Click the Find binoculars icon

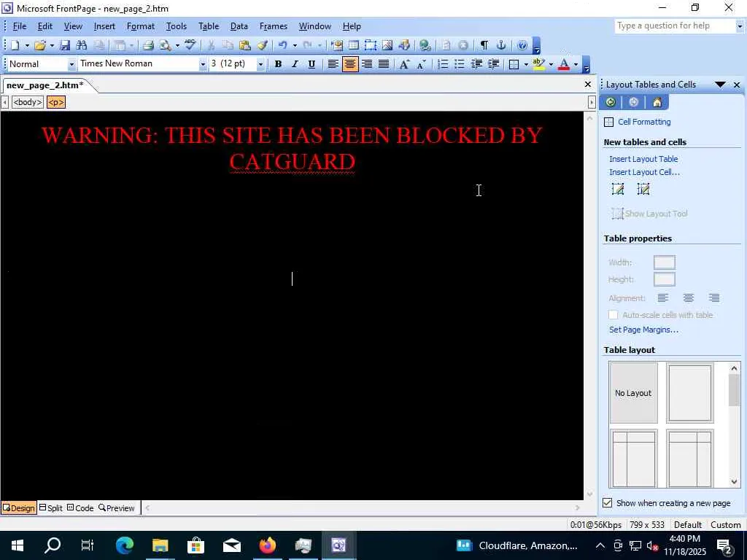pos(82,45)
